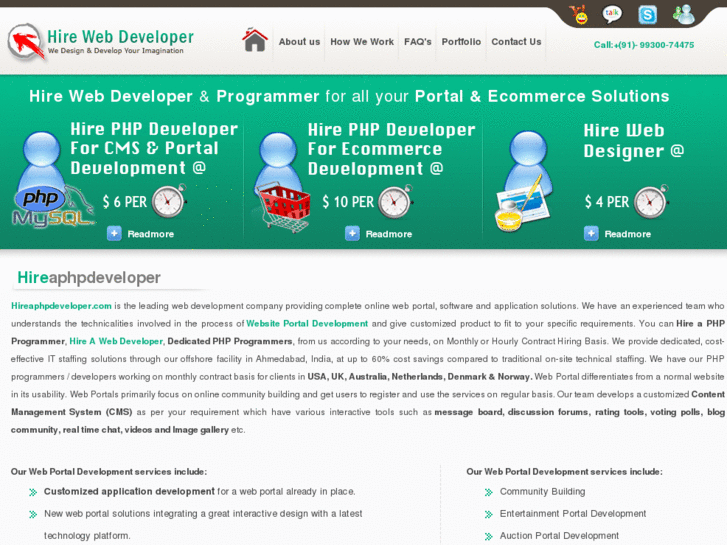Click the stopwatch next to $ 4 PER
This screenshot has height=545, width=727.
(651, 202)
